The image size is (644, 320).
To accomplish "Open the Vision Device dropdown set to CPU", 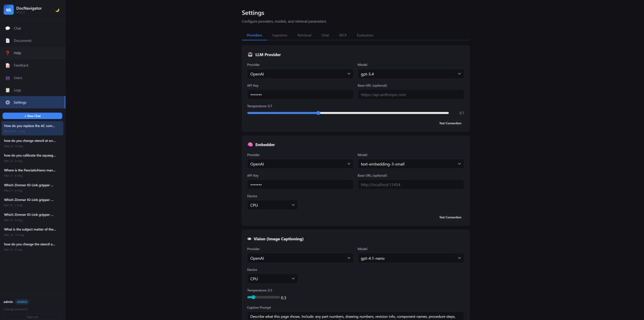I will pos(272,279).
